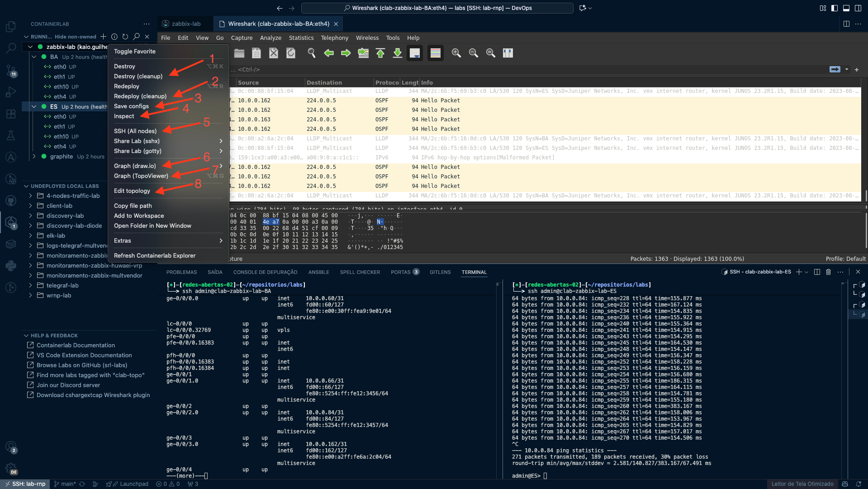The image size is (868, 489).
Task: Select Save configs from the context menu
Action: [131, 106]
